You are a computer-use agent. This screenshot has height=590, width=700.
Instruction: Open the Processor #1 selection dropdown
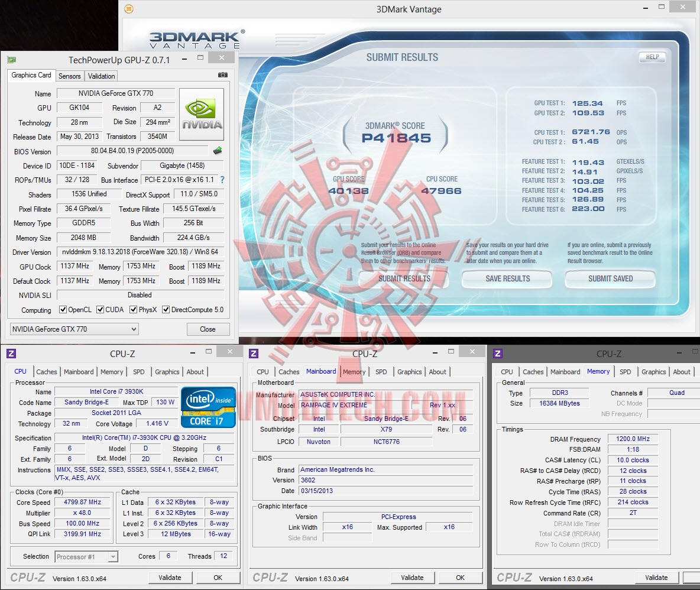point(86,556)
